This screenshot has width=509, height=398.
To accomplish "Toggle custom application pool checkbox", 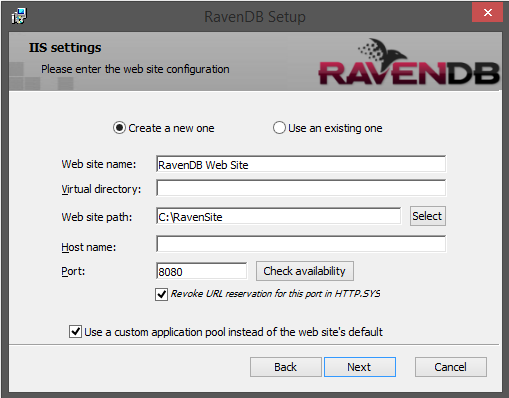I will tap(75, 332).
